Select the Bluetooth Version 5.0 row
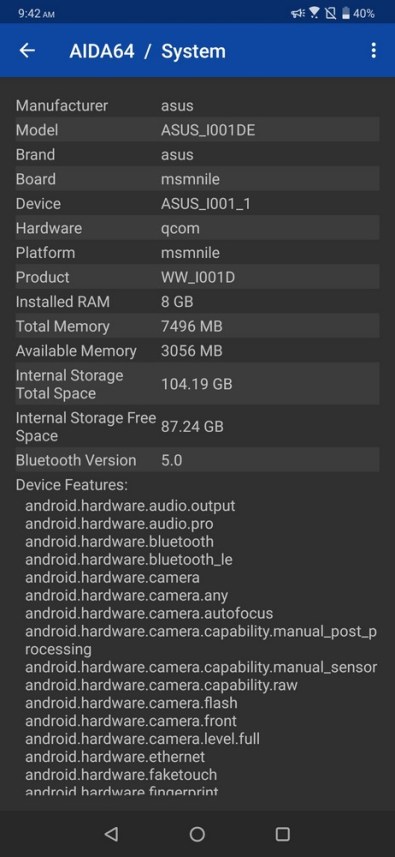The image size is (395, 857). tap(197, 460)
